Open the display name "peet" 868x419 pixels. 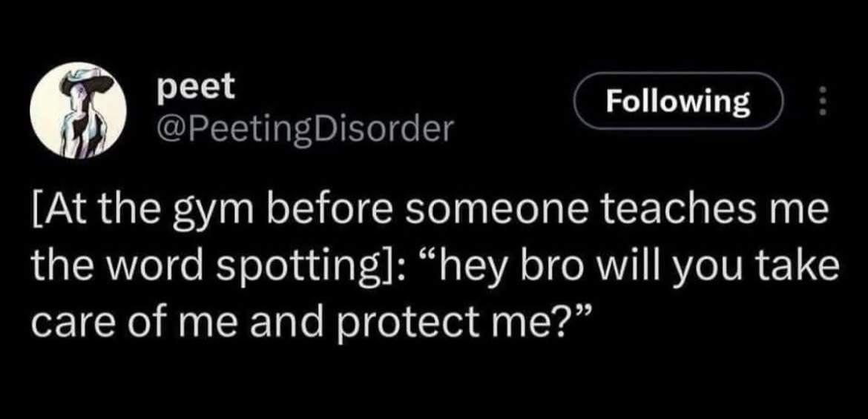196,88
